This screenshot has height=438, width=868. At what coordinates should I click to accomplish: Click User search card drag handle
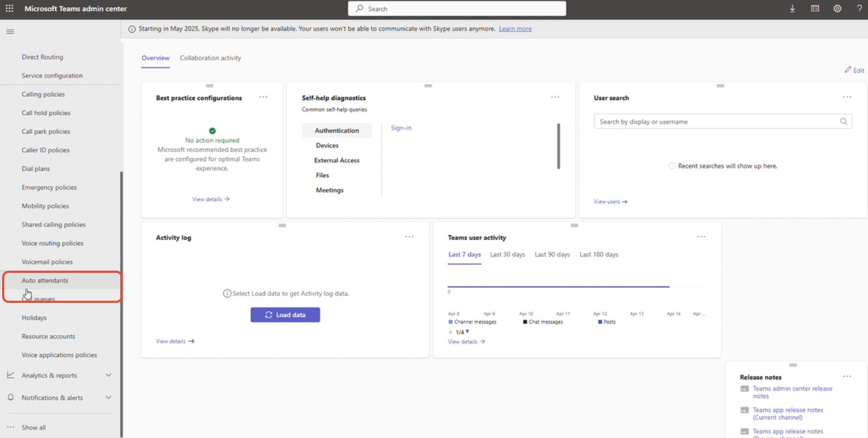[x=721, y=86]
